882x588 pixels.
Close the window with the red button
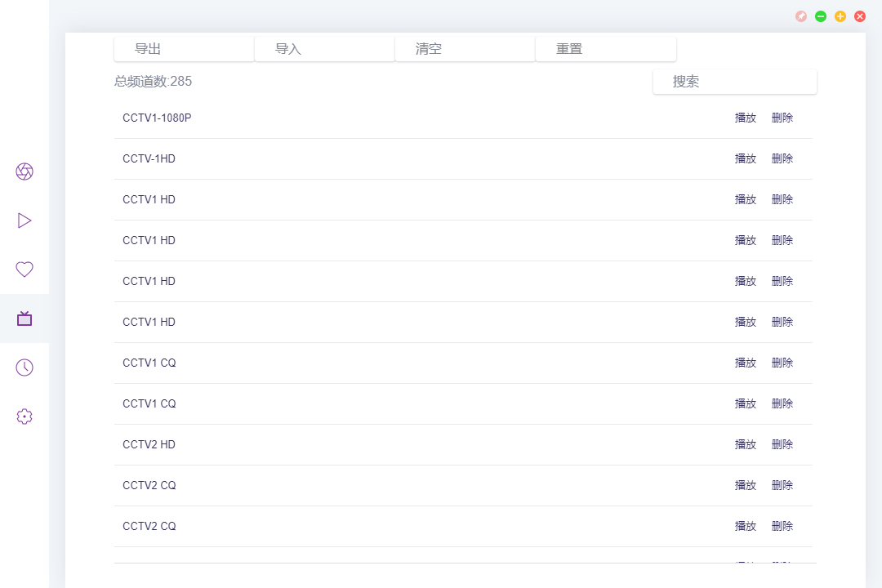coord(860,16)
